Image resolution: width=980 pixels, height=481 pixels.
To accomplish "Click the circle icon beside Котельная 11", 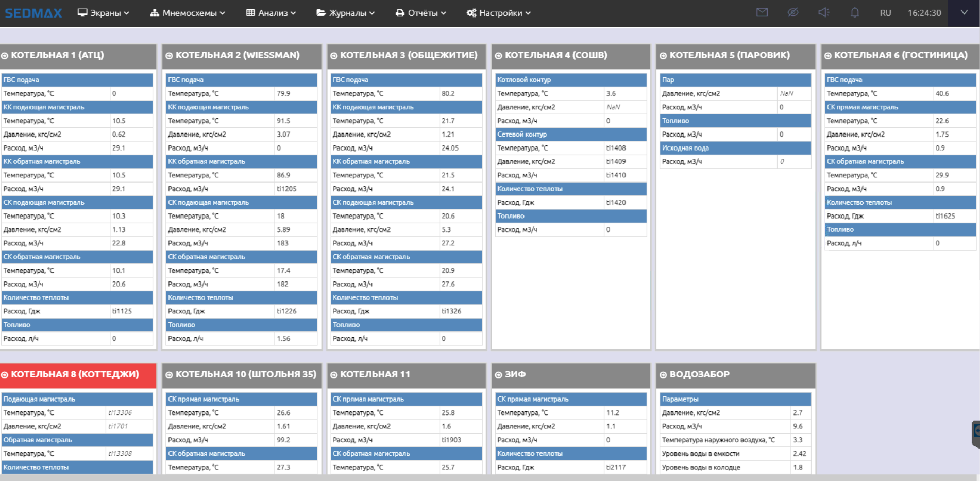I will (x=334, y=375).
